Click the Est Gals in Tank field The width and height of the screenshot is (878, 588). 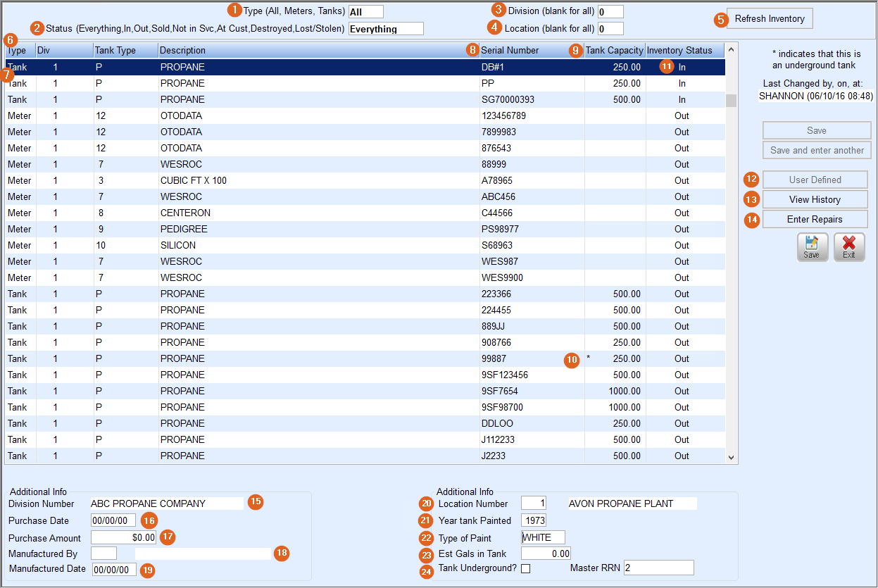(546, 553)
